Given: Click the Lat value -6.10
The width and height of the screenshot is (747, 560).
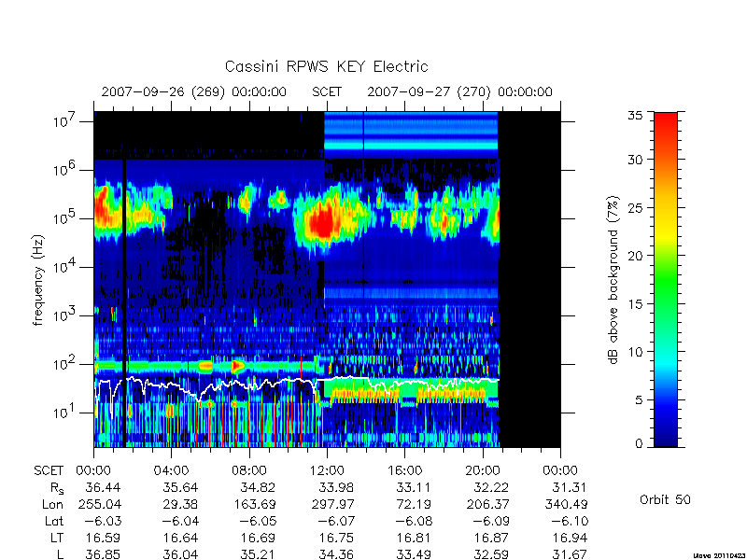Looking at the screenshot, I should (569, 521).
